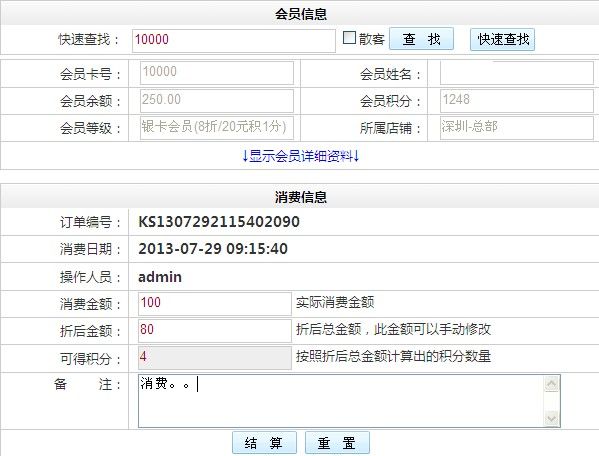Click the 消费信息 section header
The height and width of the screenshot is (456, 599).
(301, 197)
